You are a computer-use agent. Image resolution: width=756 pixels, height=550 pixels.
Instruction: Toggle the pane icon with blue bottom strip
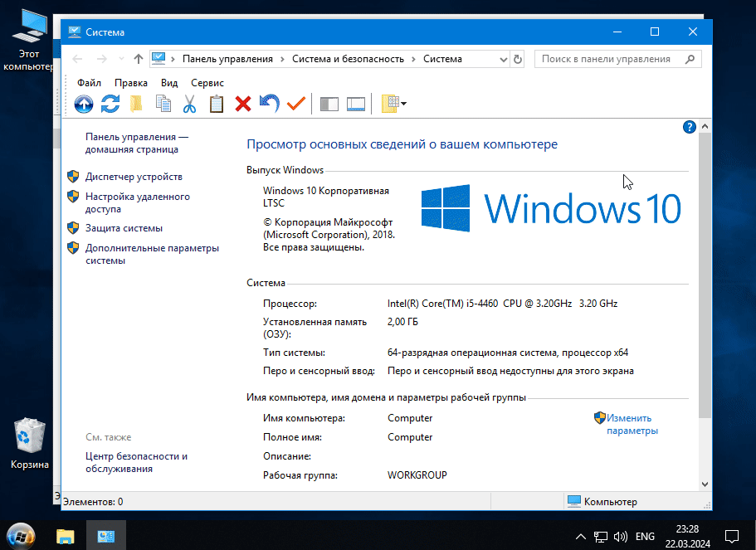356,105
